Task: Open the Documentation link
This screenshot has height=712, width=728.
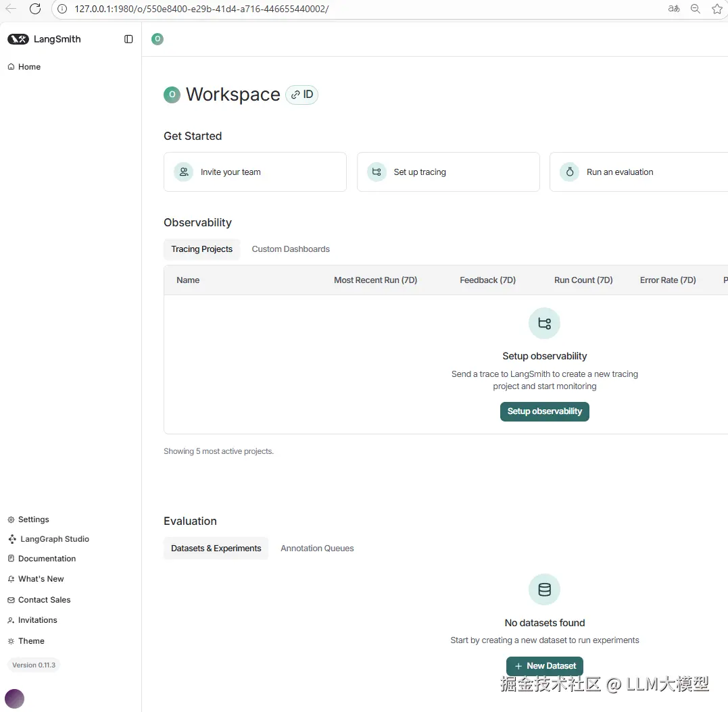Action: click(x=47, y=559)
